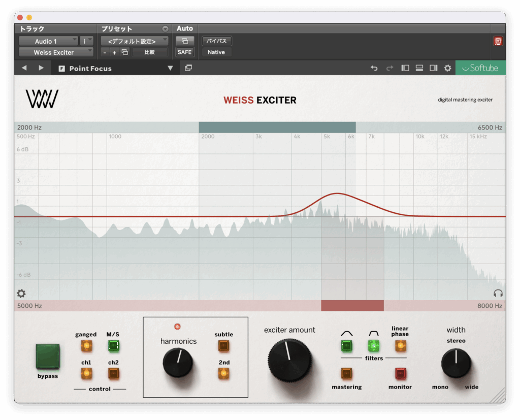The image size is (520, 420).
Task: Click the red close window button
Action: point(20,17)
